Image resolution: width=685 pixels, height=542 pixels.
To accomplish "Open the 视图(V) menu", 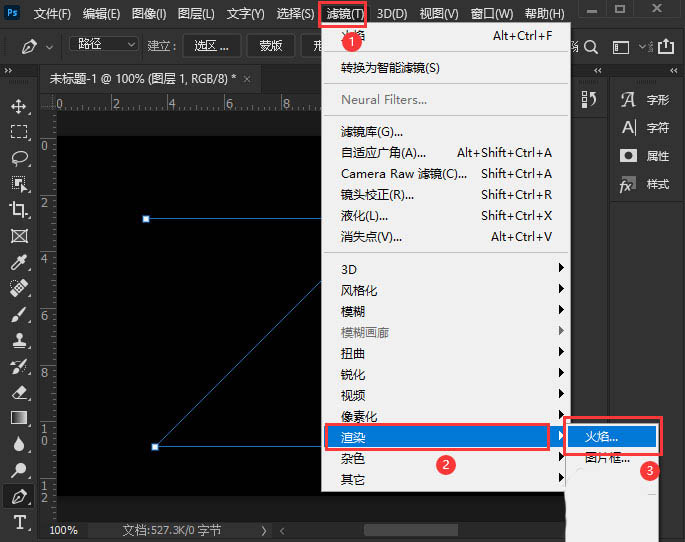I will coord(439,14).
